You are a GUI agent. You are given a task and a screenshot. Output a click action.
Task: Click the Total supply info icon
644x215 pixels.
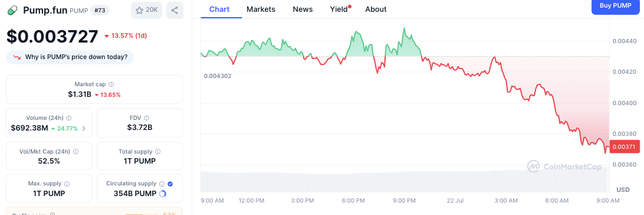coord(157,151)
